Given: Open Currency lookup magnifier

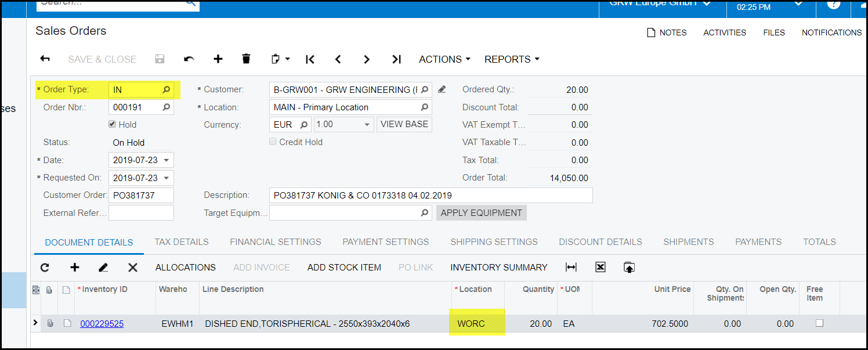Looking at the screenshot, I should pos(304,125).
